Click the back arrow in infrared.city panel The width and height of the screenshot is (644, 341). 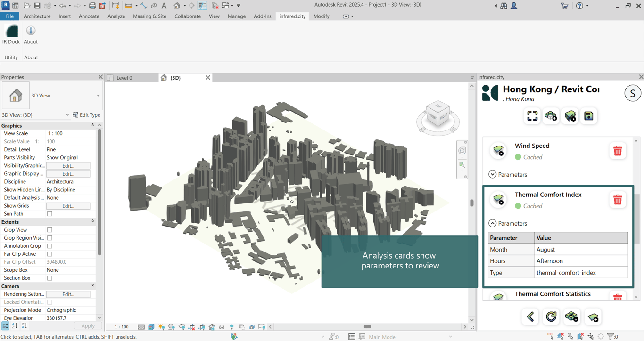coord(530,317)
